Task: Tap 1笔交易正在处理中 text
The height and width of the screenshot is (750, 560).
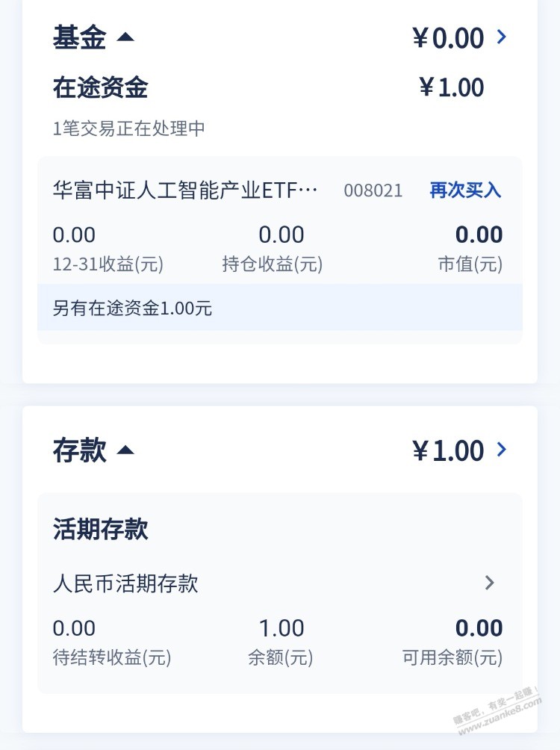Action: click(x=128, y=128)
